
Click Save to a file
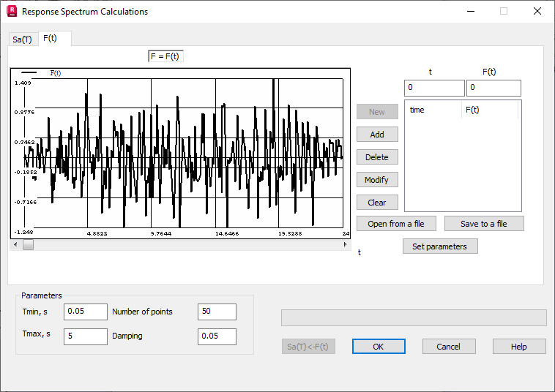484,224
